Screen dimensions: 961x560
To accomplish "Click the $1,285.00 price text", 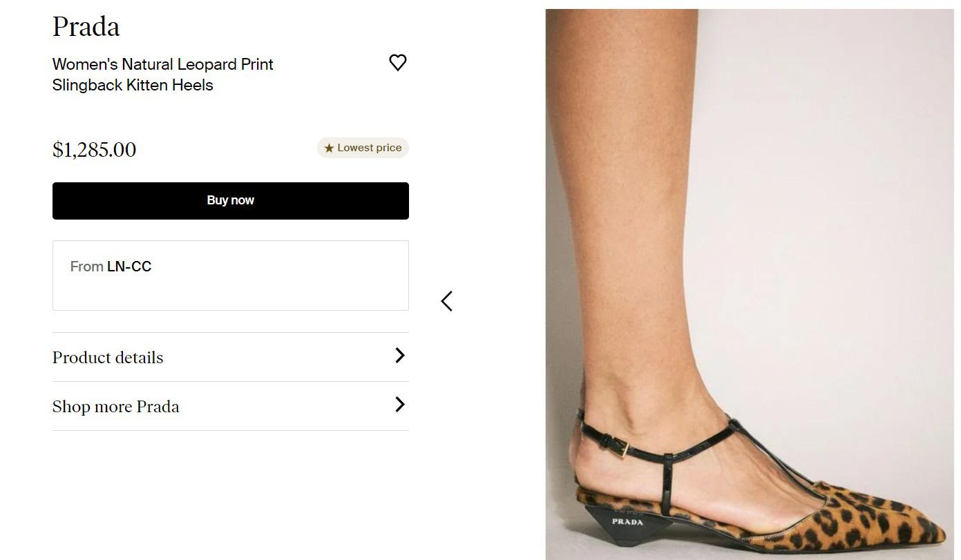I will tap(95, 150).
